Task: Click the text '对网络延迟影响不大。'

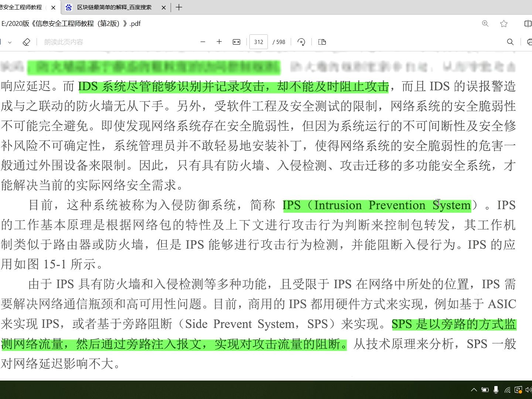Action: tap(61, 364)
